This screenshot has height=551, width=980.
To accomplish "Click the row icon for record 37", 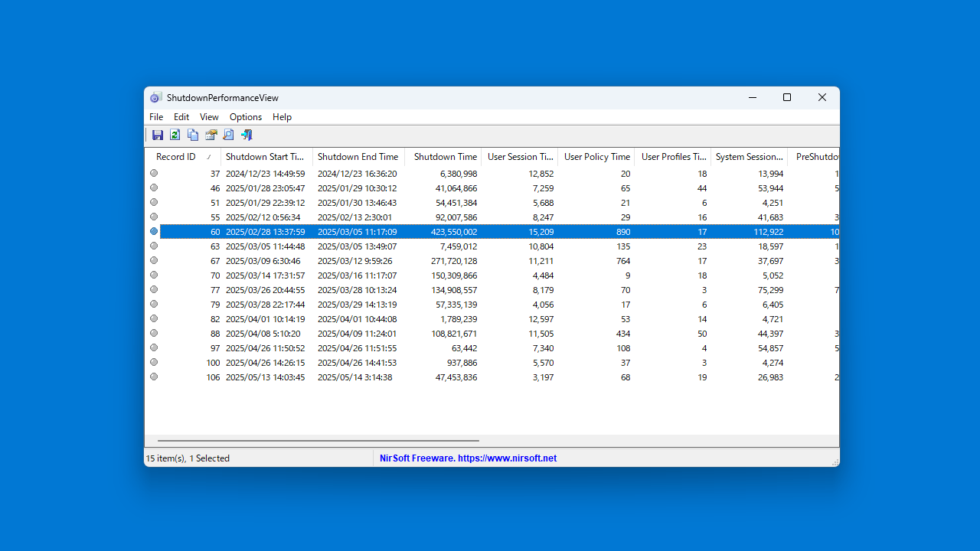I will (154, 173).
